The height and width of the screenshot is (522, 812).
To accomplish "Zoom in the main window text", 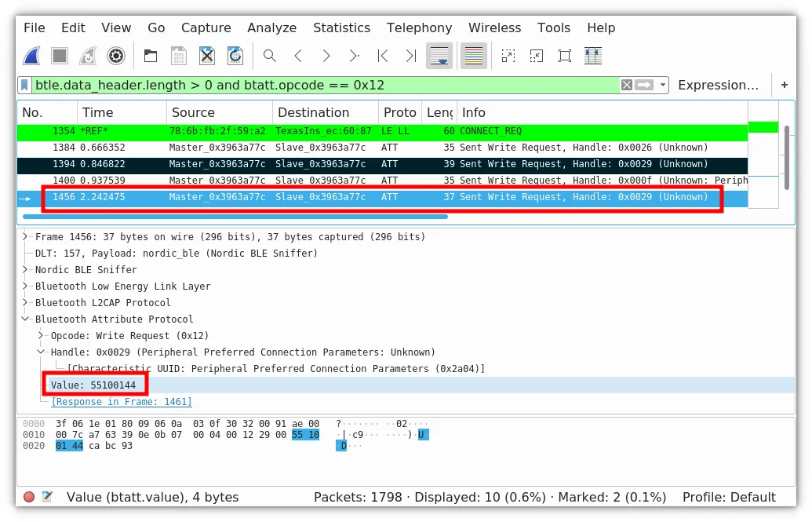I will click(x=508, y=56).
